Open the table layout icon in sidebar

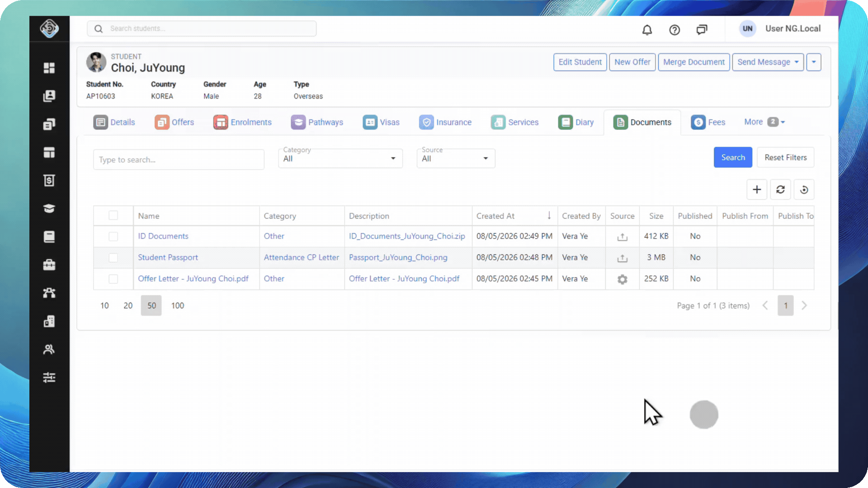(49, 152)
